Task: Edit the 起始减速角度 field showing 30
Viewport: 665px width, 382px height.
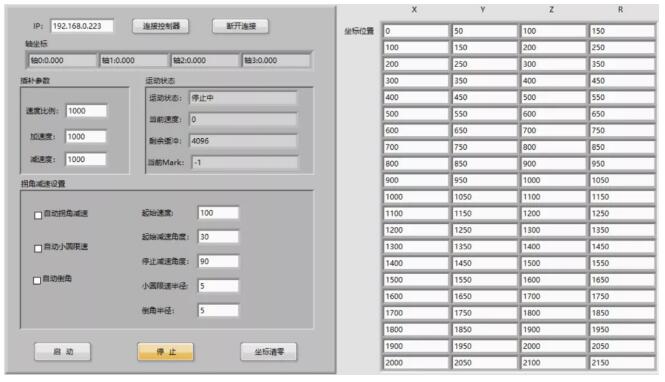Action: [218, 237]
